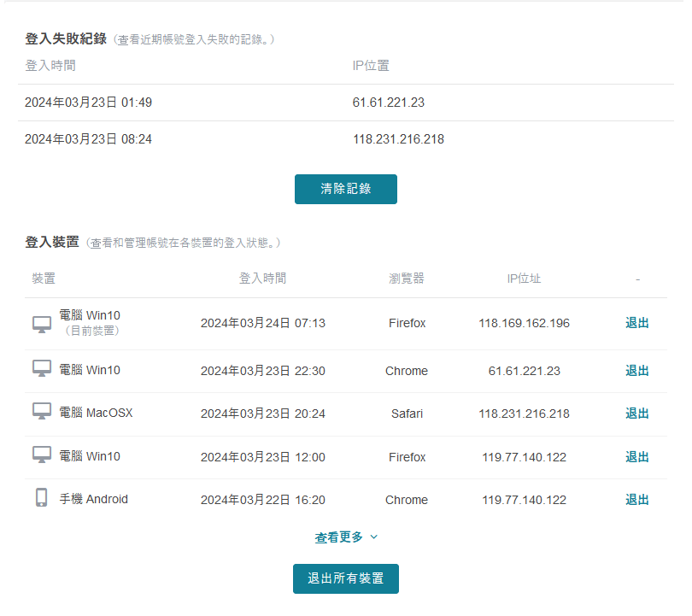The width and height of the screenshot is (692, 616).
Task: Select the failed login IP 61.61.221.23
Action: click(389, 103)
